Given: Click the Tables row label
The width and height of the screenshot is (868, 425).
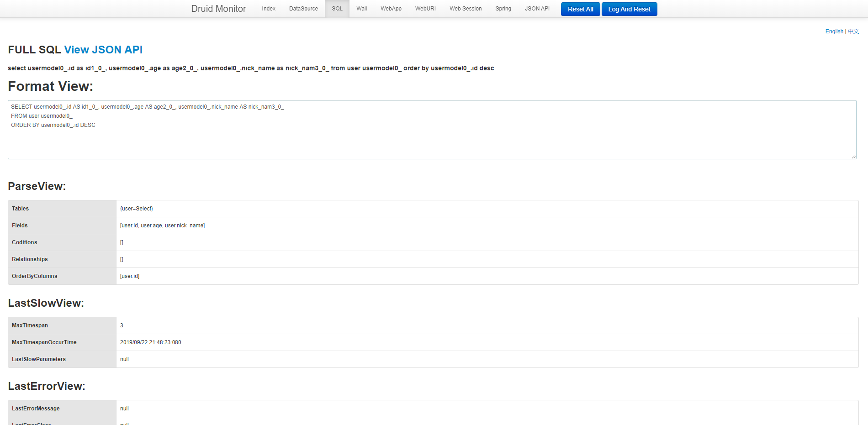Looking at the screenshot, I should (x=20, y=209).
